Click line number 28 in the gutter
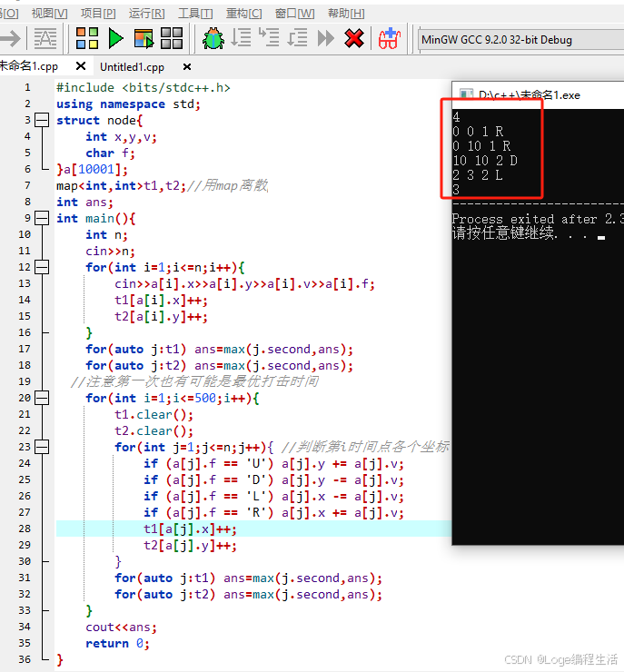This screenshot has width=624, height=672. 25,529
